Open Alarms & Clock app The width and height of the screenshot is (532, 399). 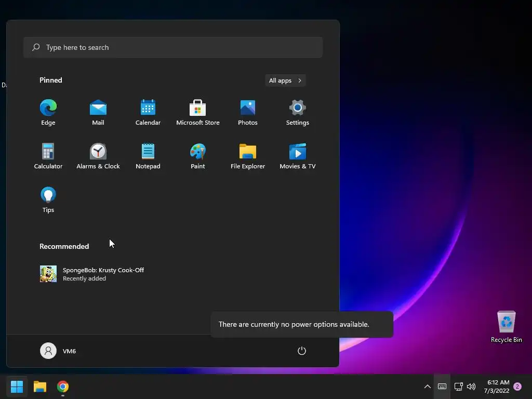coord(98,156)
